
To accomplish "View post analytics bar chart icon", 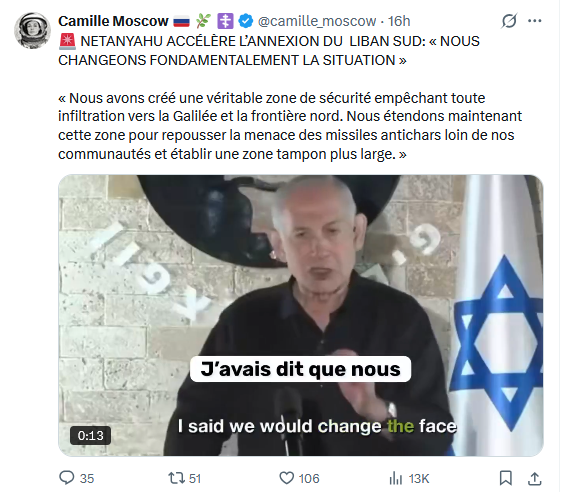I will 396,479.
